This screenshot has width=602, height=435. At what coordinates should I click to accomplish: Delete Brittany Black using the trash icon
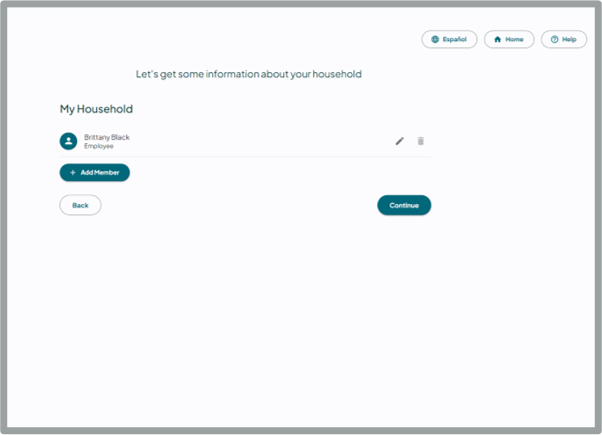pyautogui.click(x=420, y=141)
